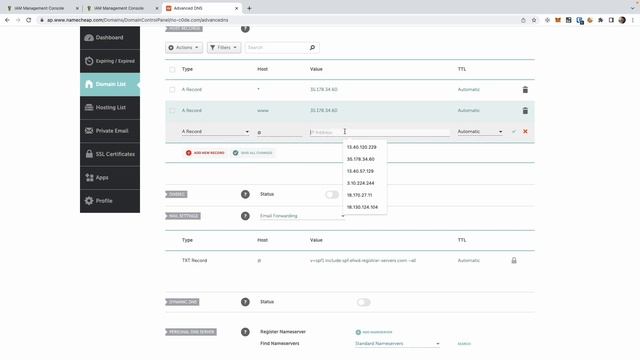Open Dashboard in the sidebar

[x=110, y=38]
